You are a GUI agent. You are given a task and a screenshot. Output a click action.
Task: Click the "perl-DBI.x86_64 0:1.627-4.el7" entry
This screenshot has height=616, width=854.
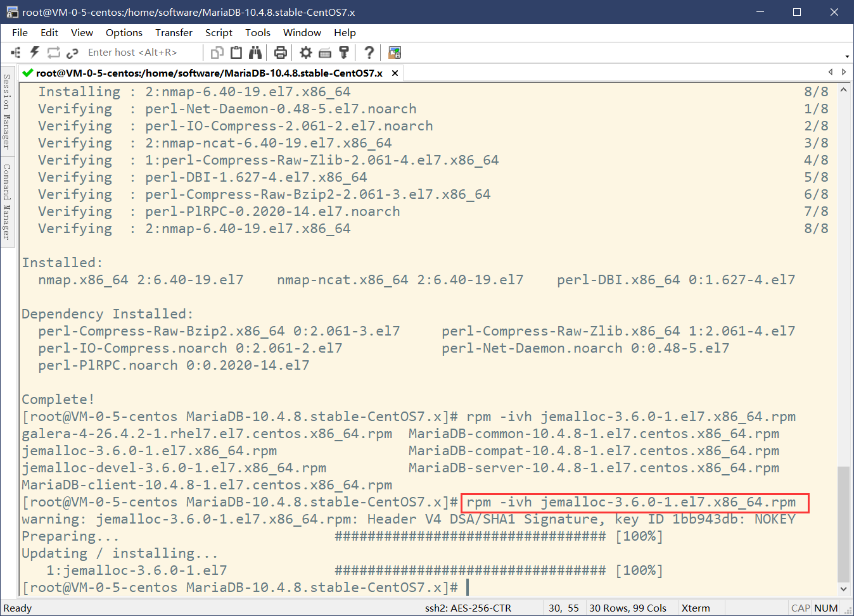coord(676,280)
